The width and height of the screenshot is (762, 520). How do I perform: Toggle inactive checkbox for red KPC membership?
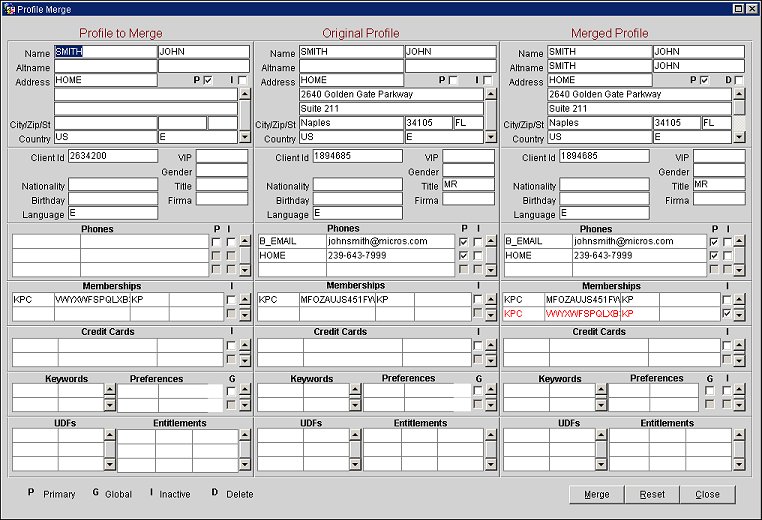[x=726, y=314]
